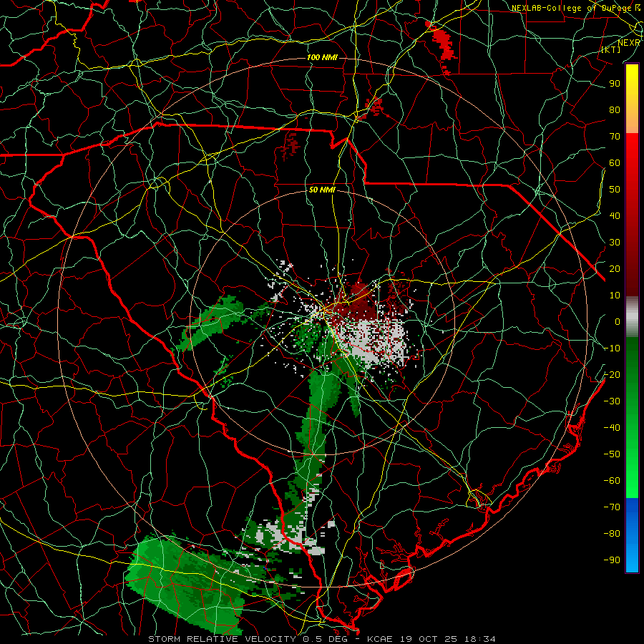Click the -10 value on velocity scale
The height and width of the screenshot is (644, 644).
point(612,348)
